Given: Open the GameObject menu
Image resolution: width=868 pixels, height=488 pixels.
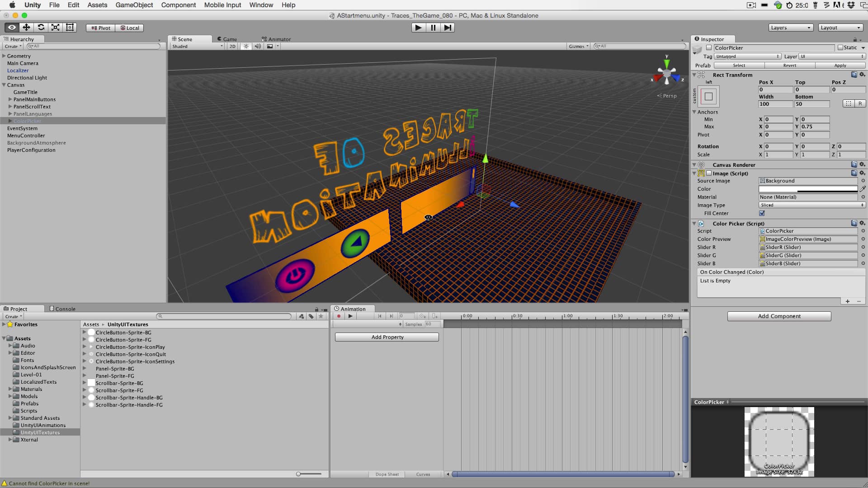Looking at the screenshot, I should point(134,5).
